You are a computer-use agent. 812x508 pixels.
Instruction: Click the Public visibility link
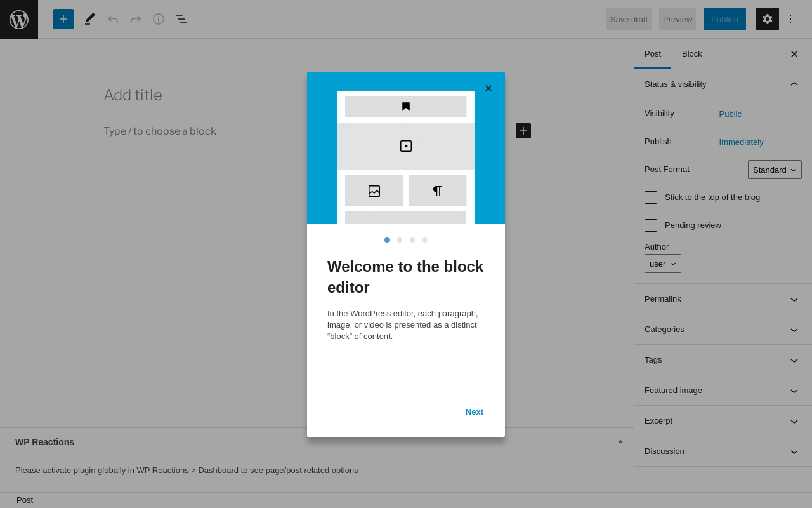point(730,114)
